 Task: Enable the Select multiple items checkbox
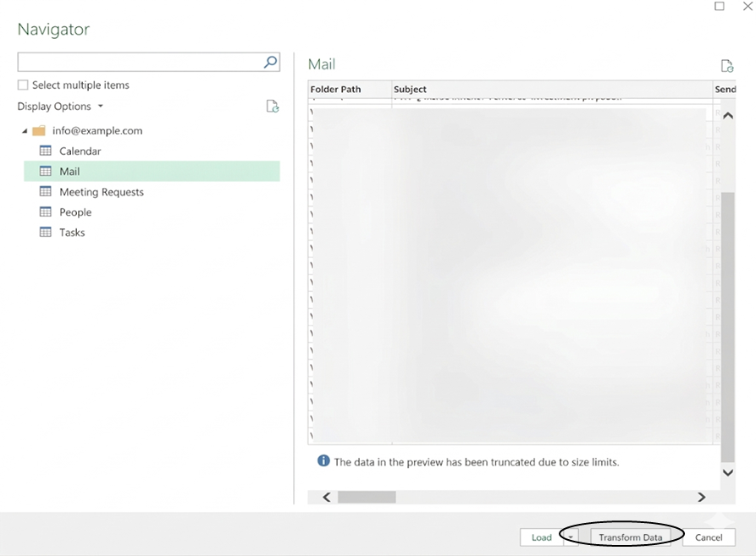[21, 85]
